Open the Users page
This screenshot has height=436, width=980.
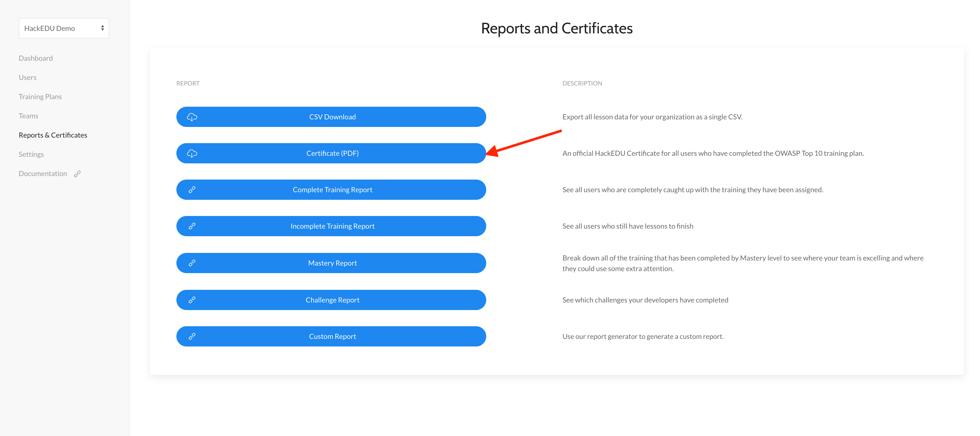[x=27, y=77]
